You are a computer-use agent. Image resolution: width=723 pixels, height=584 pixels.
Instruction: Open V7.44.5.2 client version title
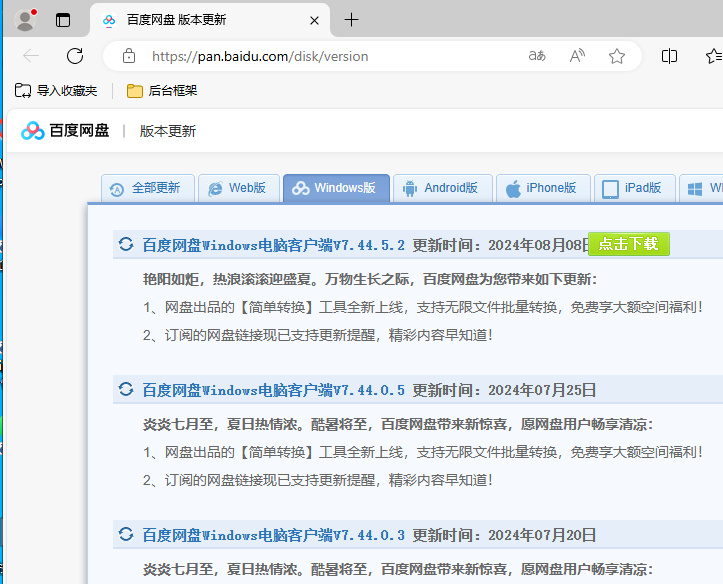[x=273, y=245]
